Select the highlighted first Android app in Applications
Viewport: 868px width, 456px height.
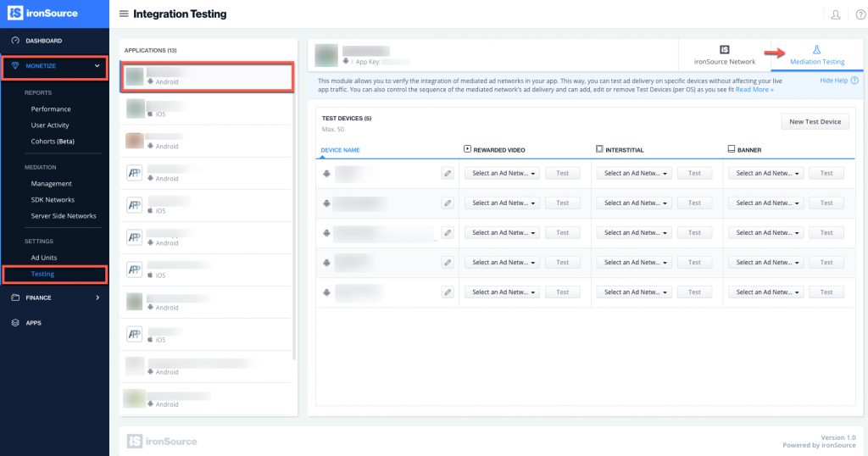207,76
